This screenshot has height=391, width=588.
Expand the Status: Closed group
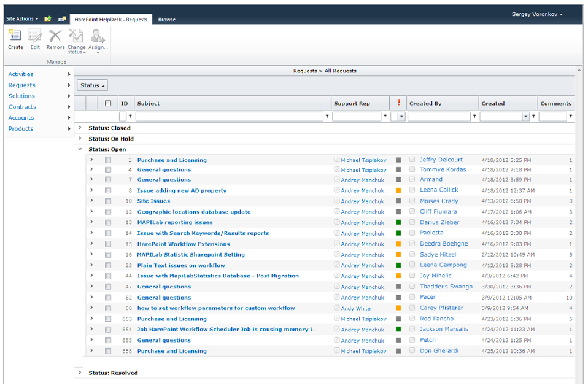point(80,128)
